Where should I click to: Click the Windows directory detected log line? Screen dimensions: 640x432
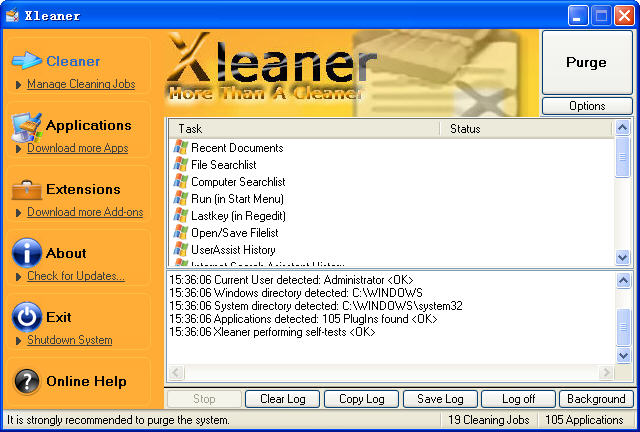coord(296,293)
